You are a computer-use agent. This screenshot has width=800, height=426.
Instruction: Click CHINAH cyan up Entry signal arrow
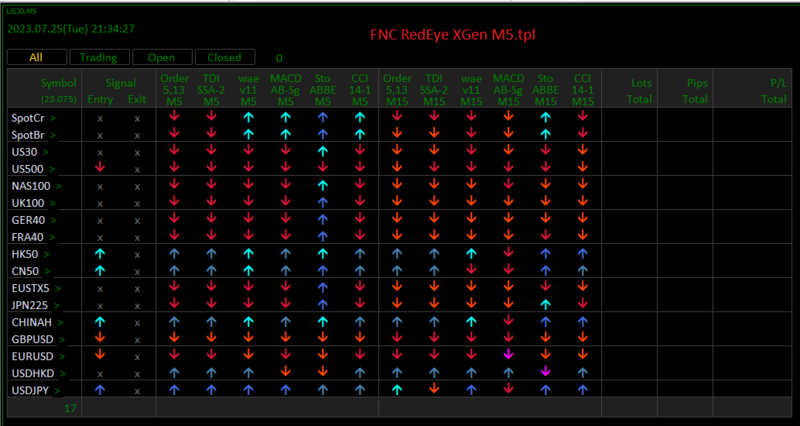point(100,321)
